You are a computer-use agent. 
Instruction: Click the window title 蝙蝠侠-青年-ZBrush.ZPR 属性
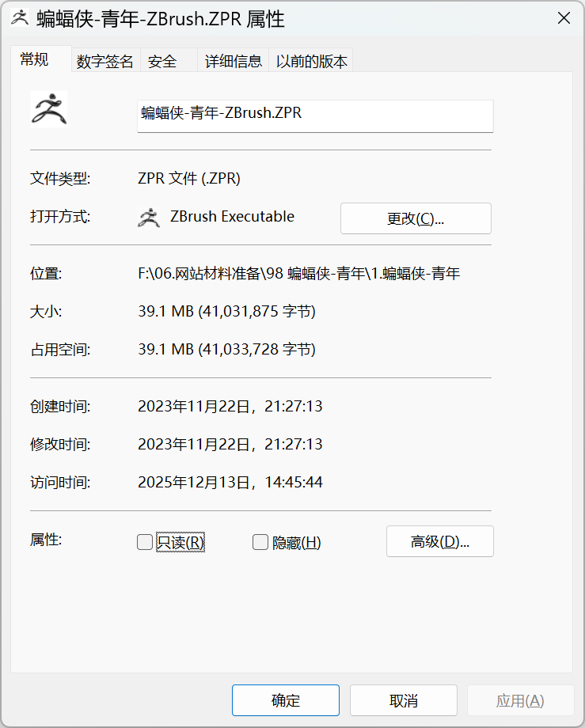(161, 19)
